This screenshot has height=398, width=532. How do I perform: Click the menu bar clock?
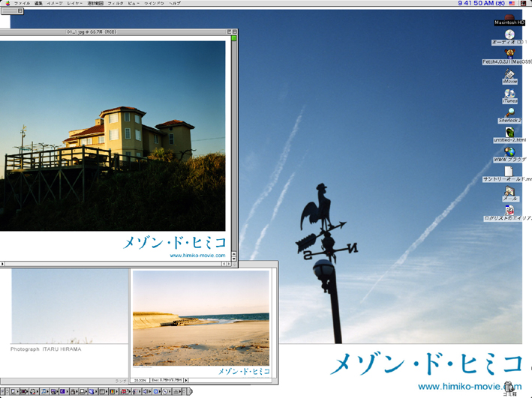tap(482, 3)
